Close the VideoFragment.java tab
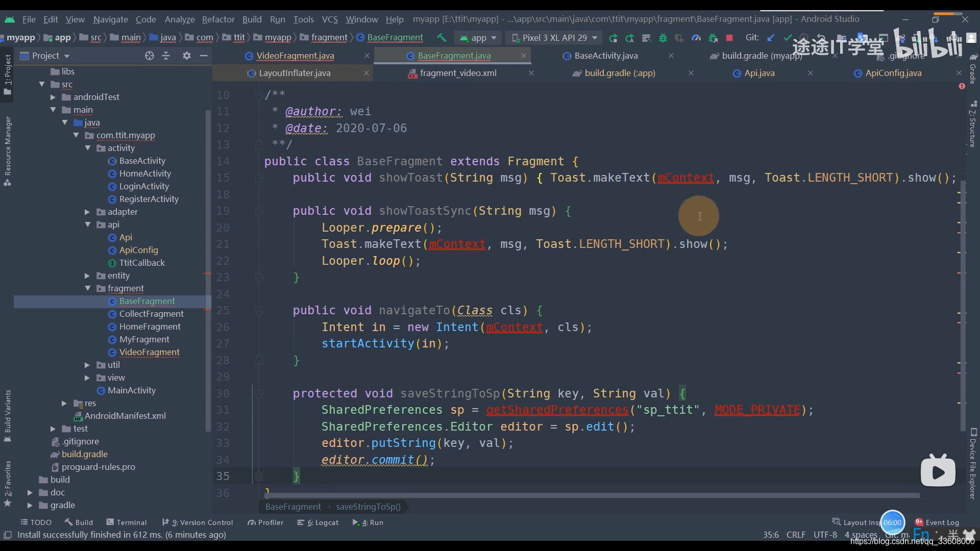 [x=366, y=56]
